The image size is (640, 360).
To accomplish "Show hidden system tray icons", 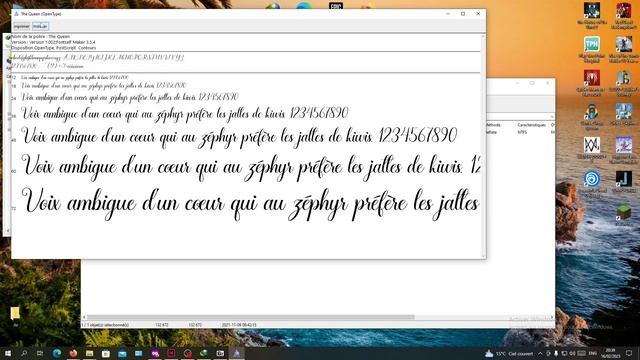I will pos(540,353).
